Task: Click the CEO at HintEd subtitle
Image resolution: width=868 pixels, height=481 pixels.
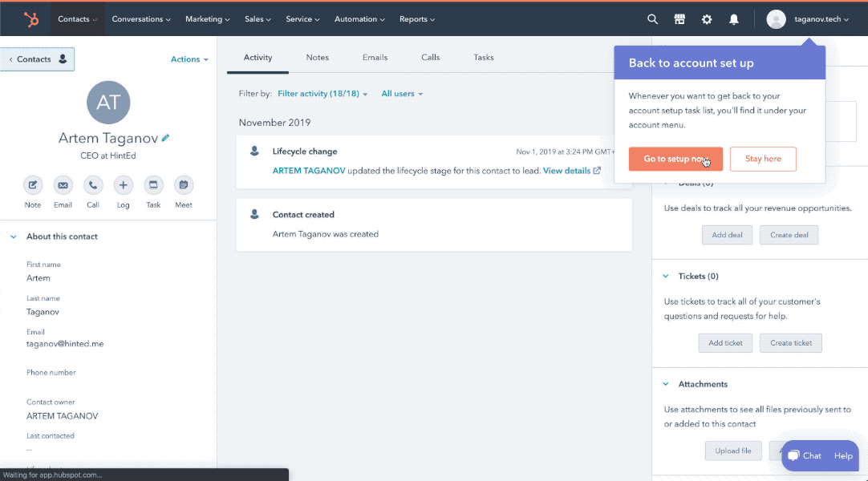Action: (108, 156)
